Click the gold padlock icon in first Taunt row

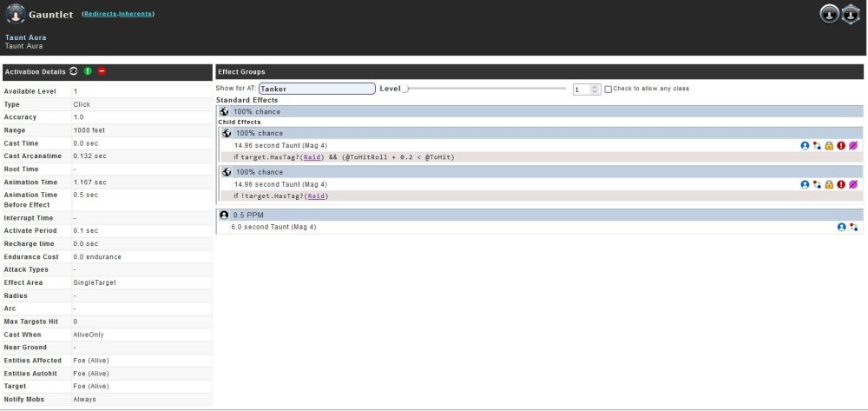point(829,146)
